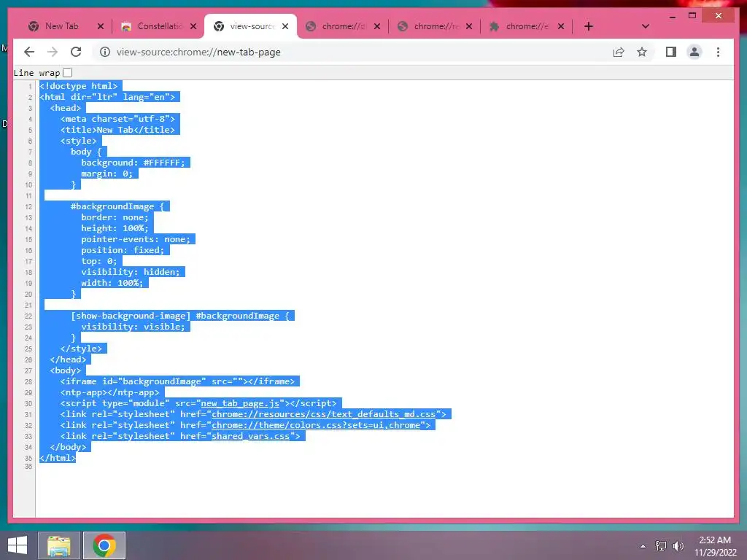The image size is (747, 560).
Task: Share this page using the share icon
Action: pos(619,52)
